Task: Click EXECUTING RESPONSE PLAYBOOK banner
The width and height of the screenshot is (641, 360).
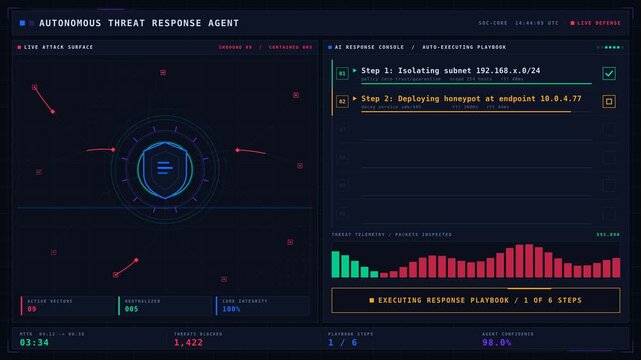Action: (475, 300)
